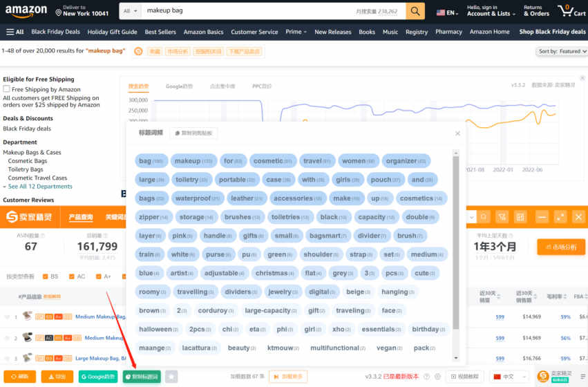Image resolution: width=588 pixels, height=387 pixels.
Task: Click the green Google趋势 button at bottom
Action: tap(98, 377)
